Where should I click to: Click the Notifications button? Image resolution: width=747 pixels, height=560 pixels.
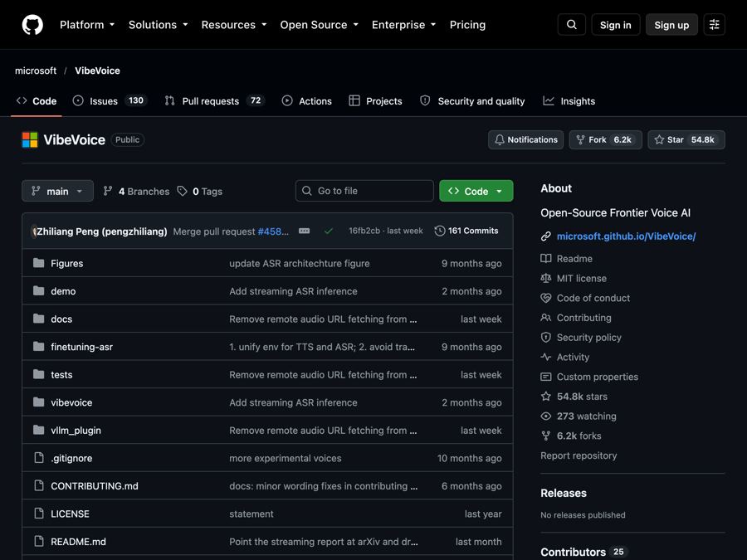point(525,139)
